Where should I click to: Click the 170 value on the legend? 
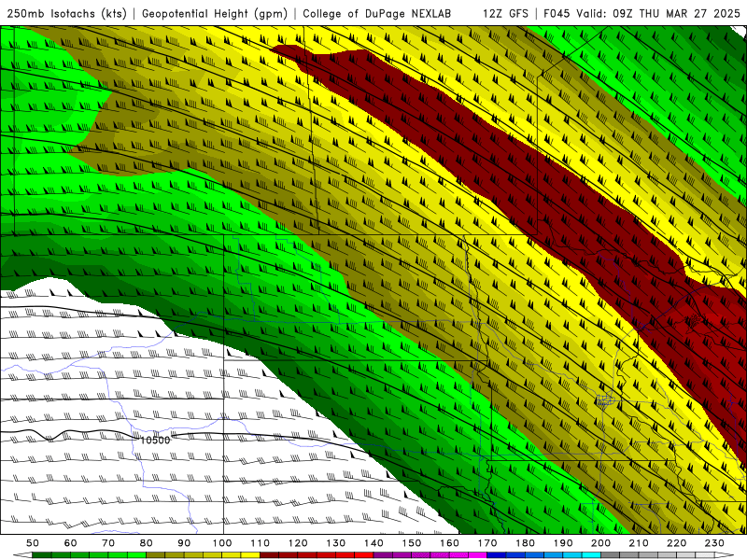click(x=487, y=543)
